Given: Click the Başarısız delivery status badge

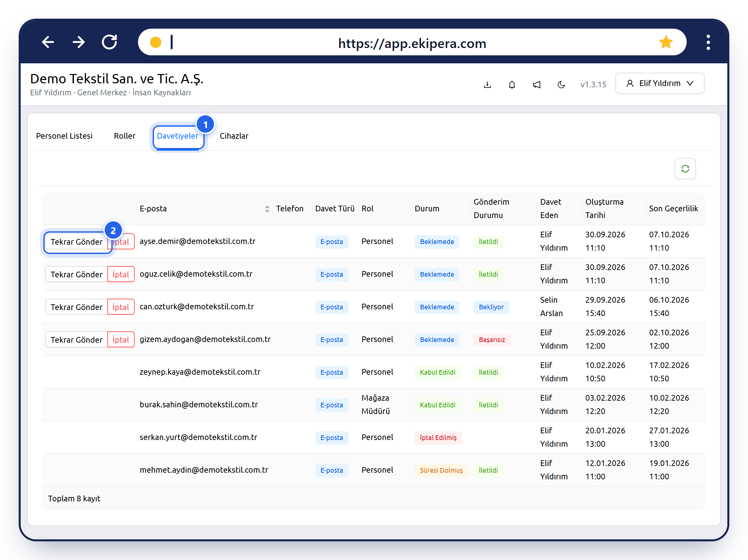Looking at the screenshot, I should tap(492, 340).
